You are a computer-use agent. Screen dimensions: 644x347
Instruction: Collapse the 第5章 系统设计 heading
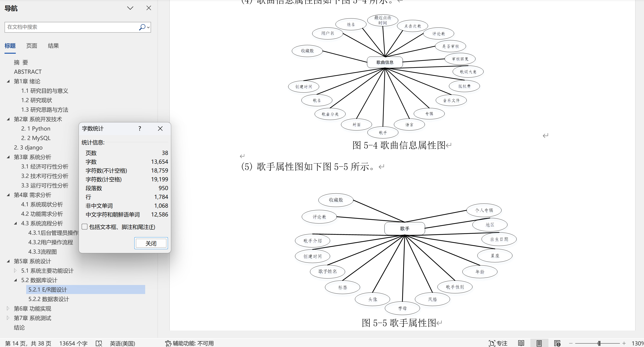click(8, 261)
